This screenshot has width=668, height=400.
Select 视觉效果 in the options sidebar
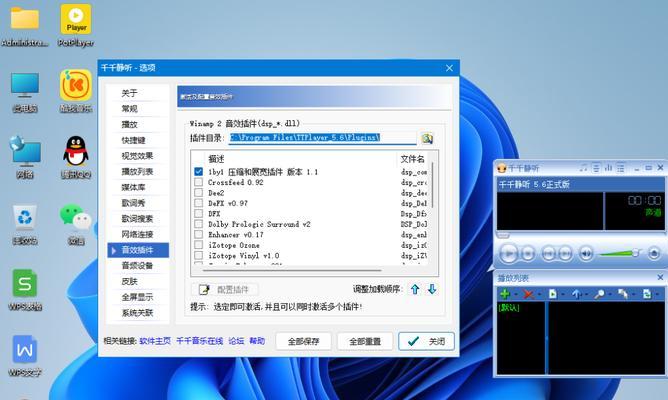138,156
